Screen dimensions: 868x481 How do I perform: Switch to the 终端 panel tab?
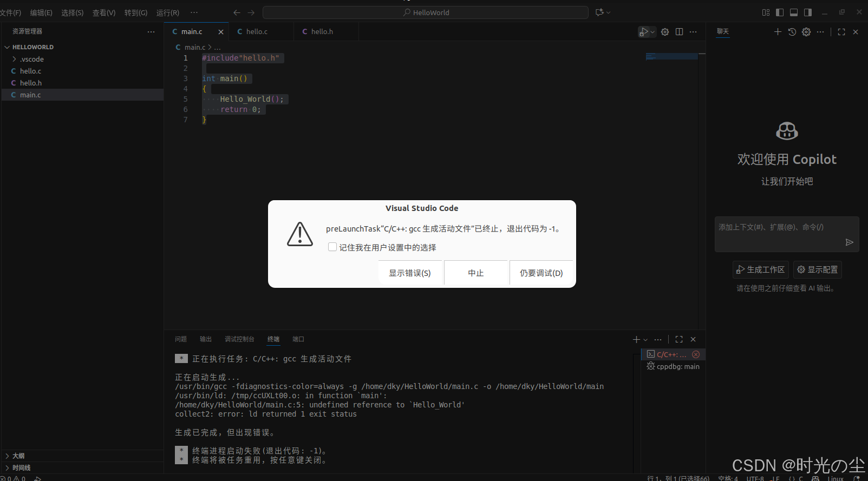273,339
